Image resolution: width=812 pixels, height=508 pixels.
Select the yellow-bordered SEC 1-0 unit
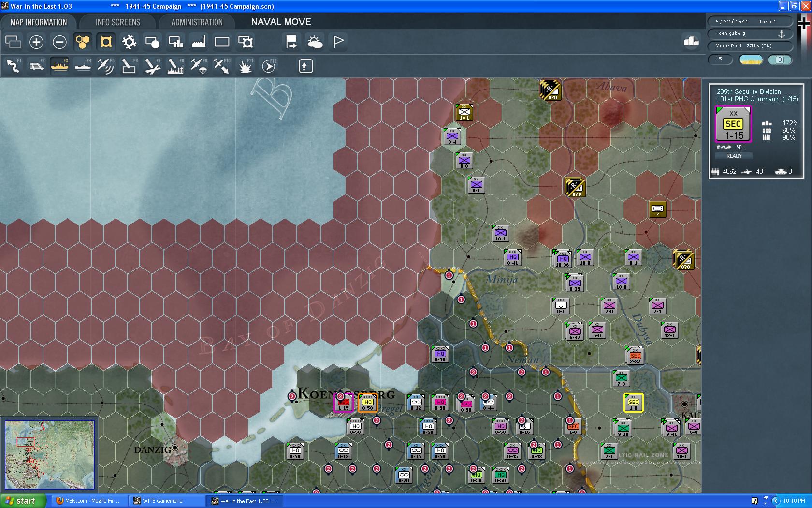pos(633,403)
